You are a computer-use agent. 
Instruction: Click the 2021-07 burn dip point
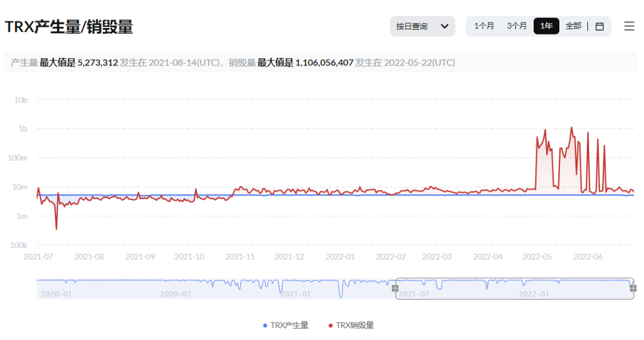56,229
